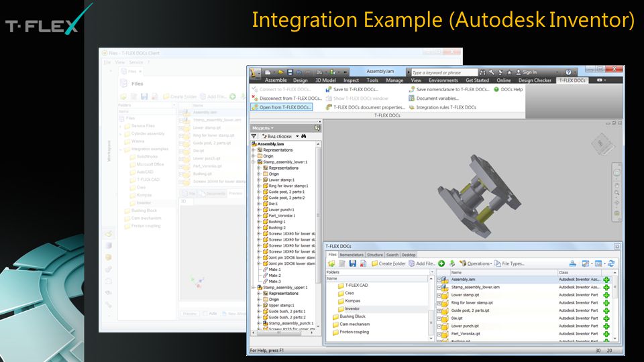
Task: Expand Part_Voronka:1 node in model tree
Action: pyautogui.click(x=259, y=215)
